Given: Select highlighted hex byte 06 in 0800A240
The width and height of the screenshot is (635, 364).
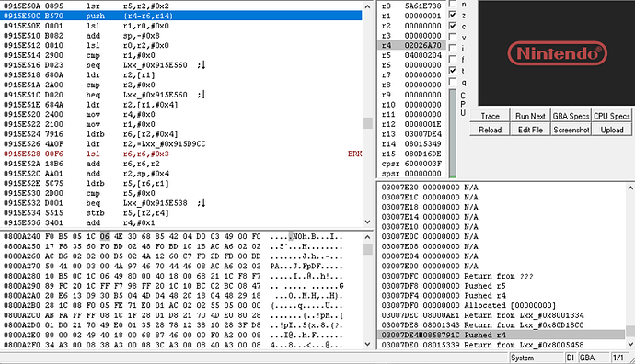Looking at the screenshot, I should [105, 236].
